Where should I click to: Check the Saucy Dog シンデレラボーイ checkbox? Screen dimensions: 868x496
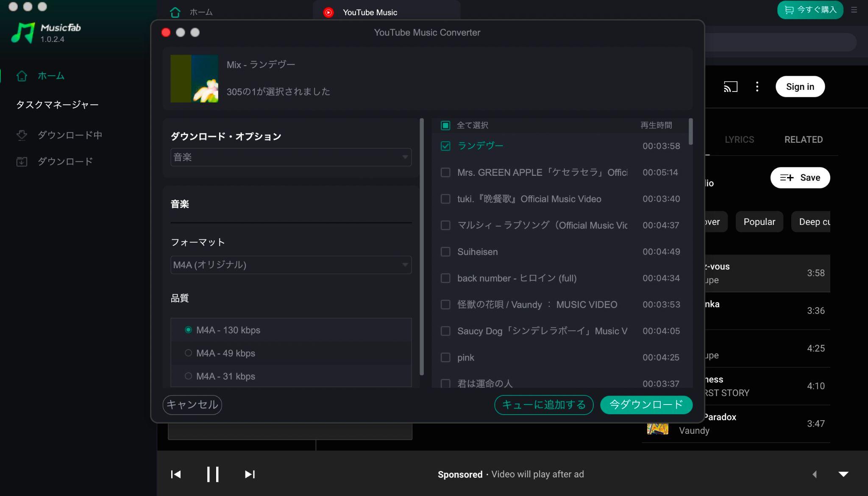point(445,331)
